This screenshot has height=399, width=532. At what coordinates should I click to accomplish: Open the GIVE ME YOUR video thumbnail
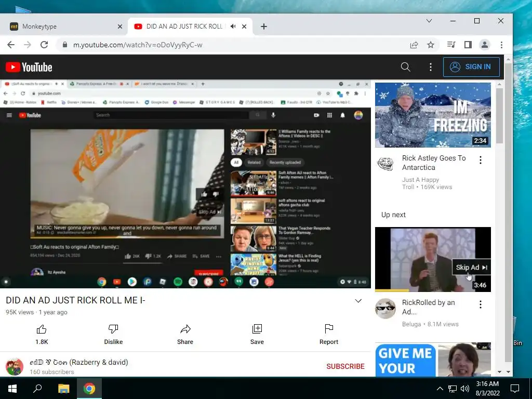[433, 360]
